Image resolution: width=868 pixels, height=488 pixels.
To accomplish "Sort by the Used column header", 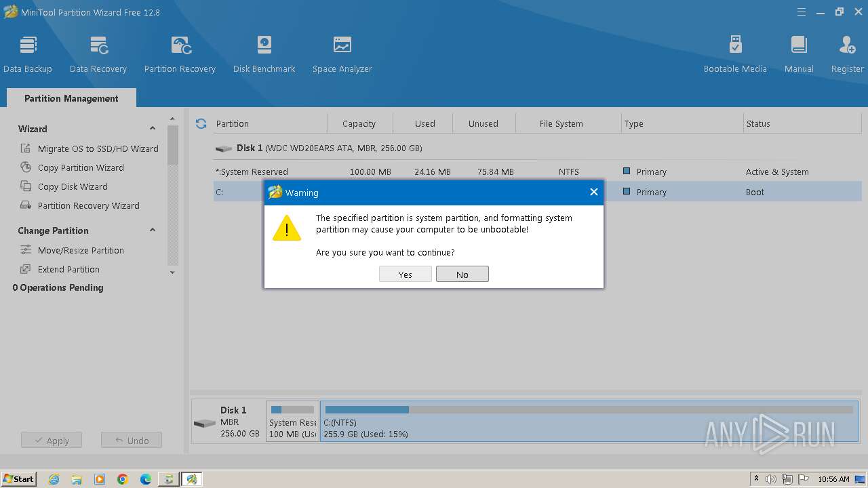I will 425,123.
